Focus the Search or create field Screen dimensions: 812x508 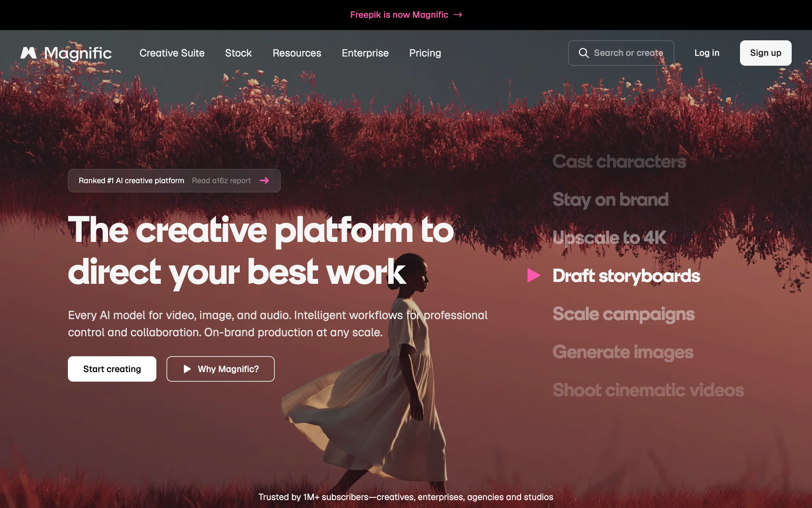point(621,53)
